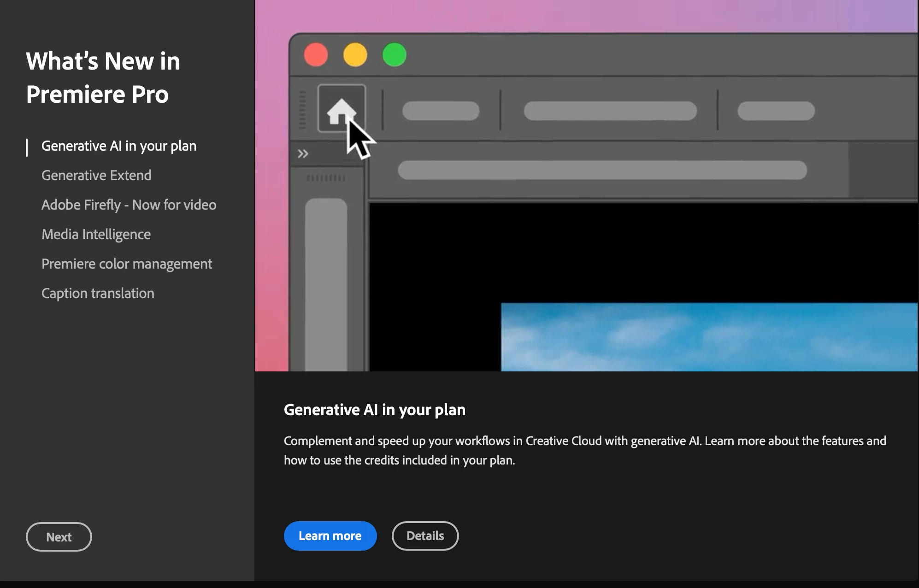Click the blue Learn more button
This screenshot has width=919, height=588.
(330, 536)
